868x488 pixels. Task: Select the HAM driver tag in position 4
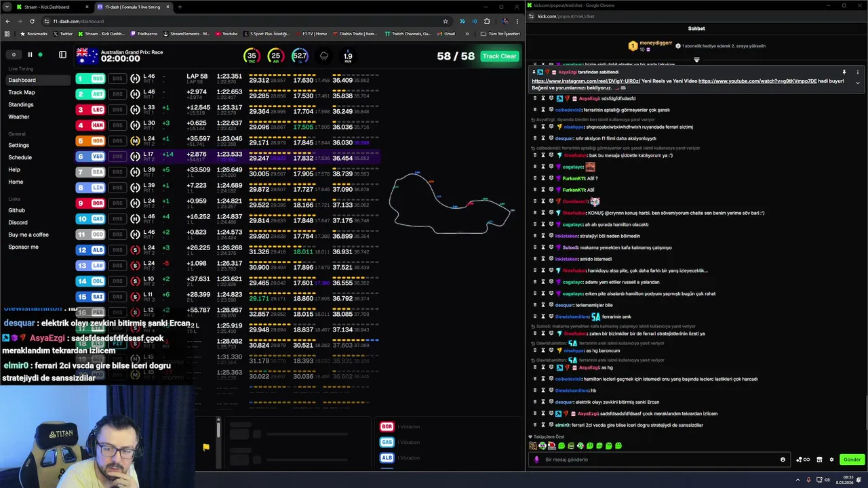tap(90, 125)
